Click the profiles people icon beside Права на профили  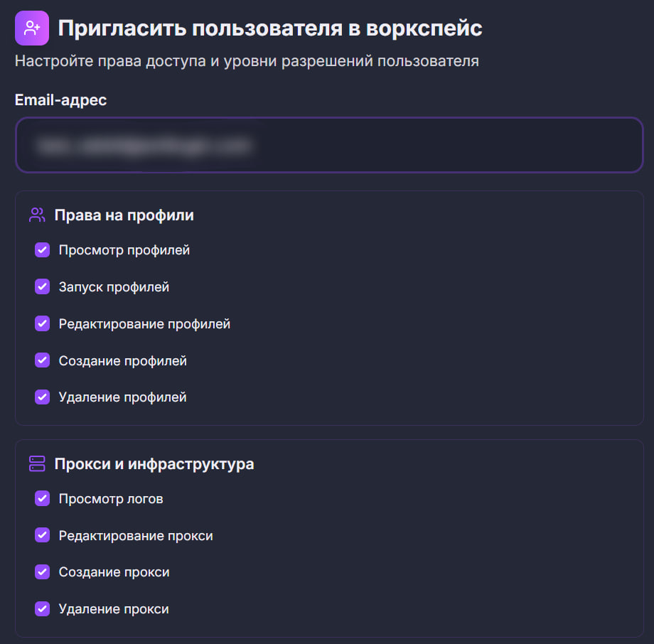(37, 215)
